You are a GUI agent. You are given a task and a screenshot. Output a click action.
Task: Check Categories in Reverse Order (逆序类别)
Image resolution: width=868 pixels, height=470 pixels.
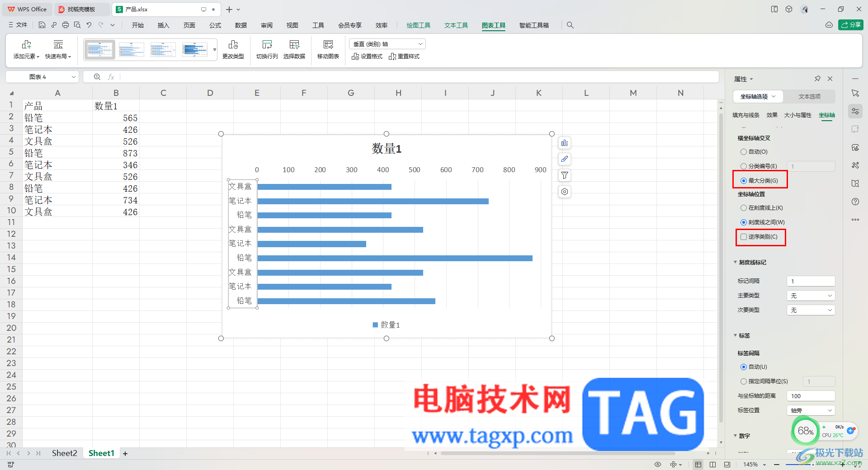[x=744, y=237]
